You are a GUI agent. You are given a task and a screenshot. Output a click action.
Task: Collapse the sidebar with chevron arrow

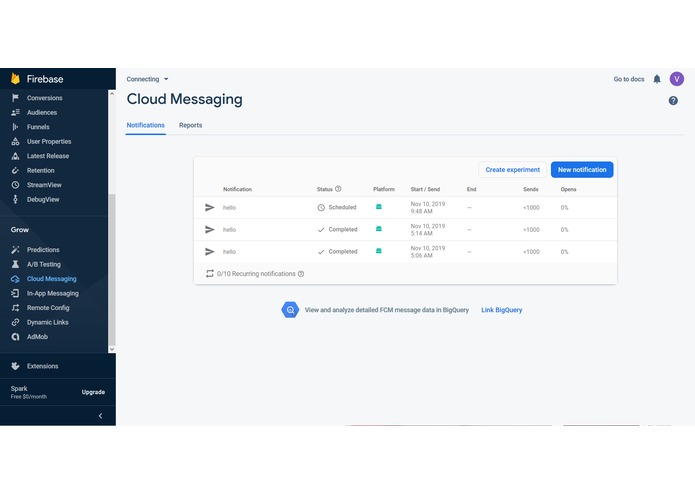click(100, 416)
